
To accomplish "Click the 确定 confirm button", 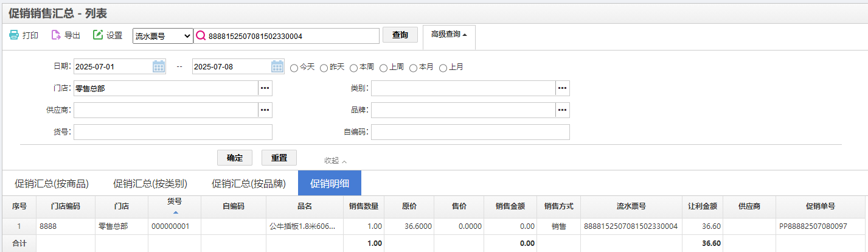I will pyautogui.click(x=235, y=158).
